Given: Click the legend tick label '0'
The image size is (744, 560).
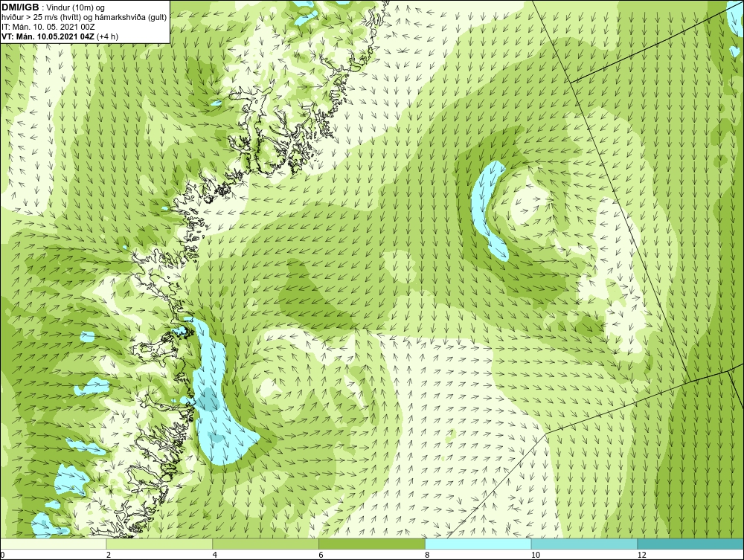Looking at the screenshot, I should tap(2, 555).
